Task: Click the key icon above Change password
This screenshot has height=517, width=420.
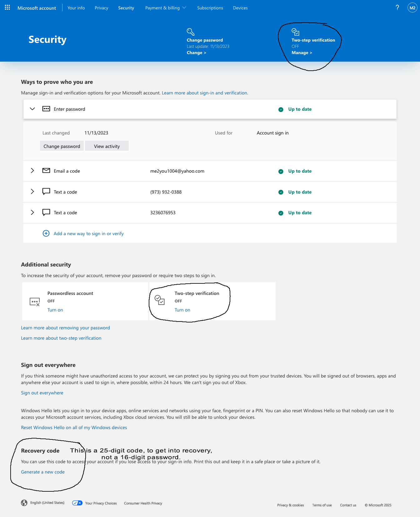Action: click(191, 32)
